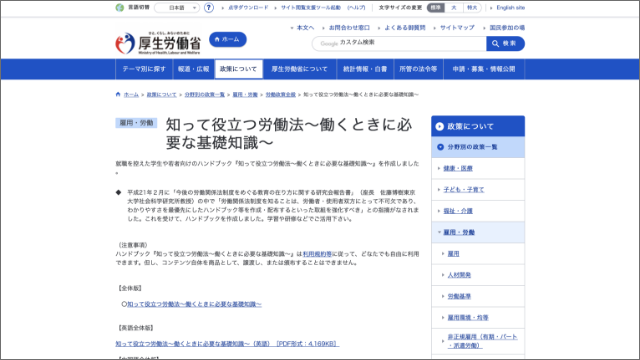Image resolution: width=640 pixels, height=360 pixels.
Task: Switch to the English site
Action: coord(511,8)
